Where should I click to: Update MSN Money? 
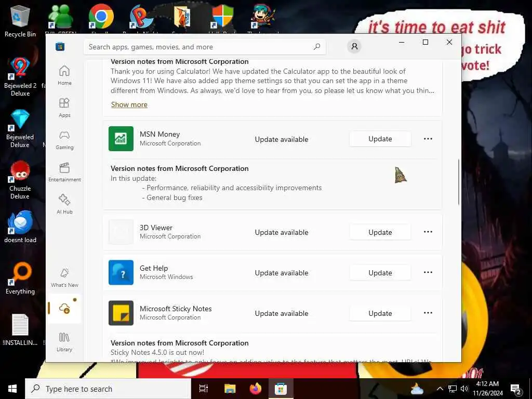(380, 139)
